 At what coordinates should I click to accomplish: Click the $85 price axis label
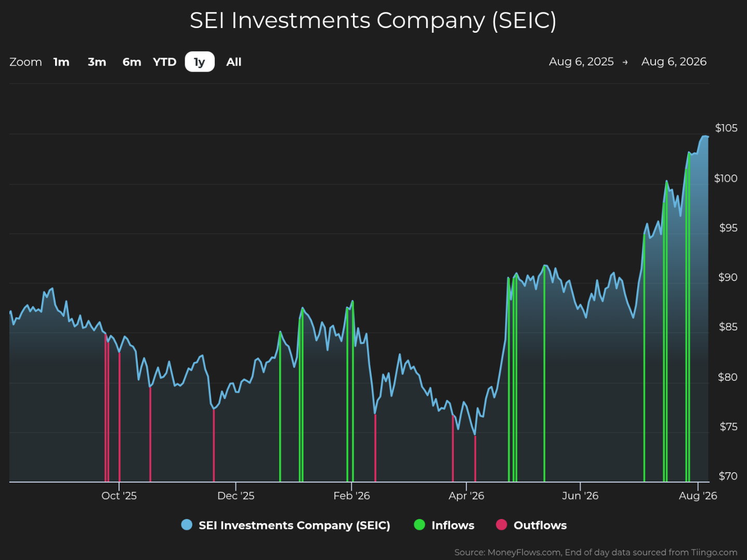pos(728,326)
